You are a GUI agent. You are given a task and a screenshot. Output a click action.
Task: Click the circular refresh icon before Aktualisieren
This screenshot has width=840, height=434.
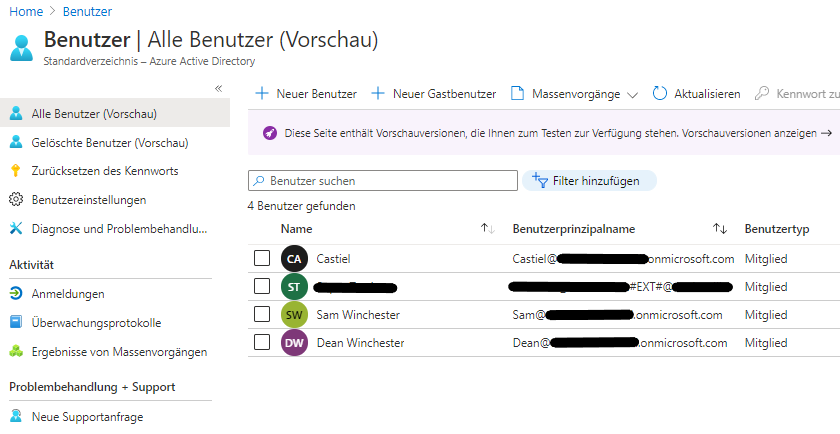[660, 93]
